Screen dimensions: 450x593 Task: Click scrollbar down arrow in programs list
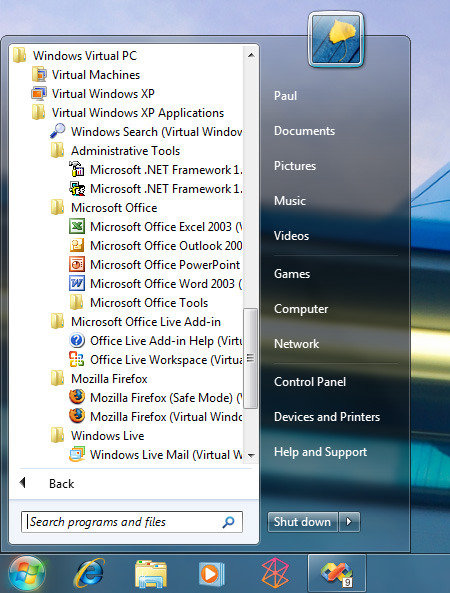coord(251,455)
